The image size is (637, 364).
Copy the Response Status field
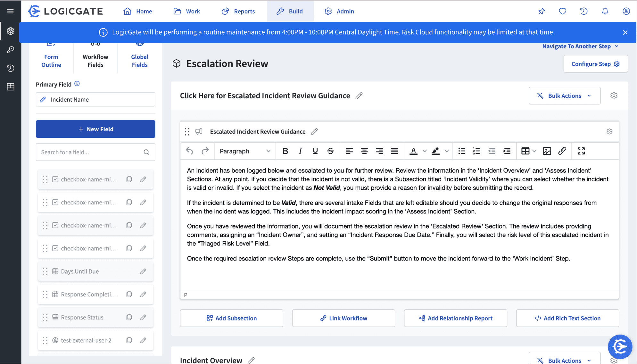129,317
